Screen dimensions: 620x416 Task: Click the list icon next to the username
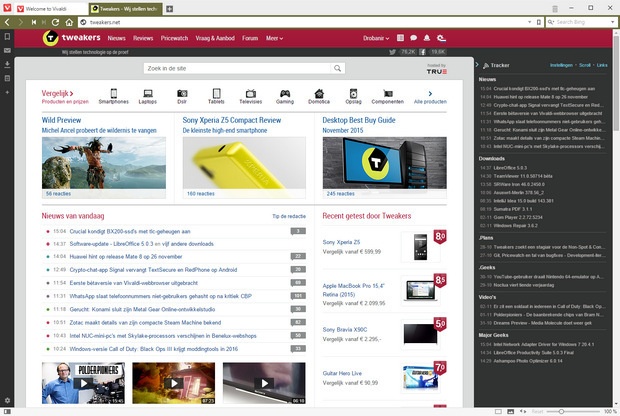[x=400, y=38]
